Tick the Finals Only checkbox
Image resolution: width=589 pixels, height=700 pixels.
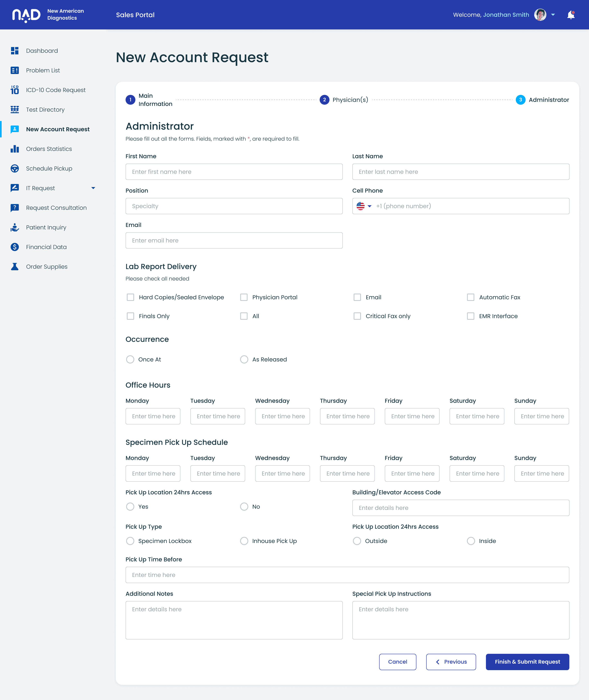click(x=130, y=316)
